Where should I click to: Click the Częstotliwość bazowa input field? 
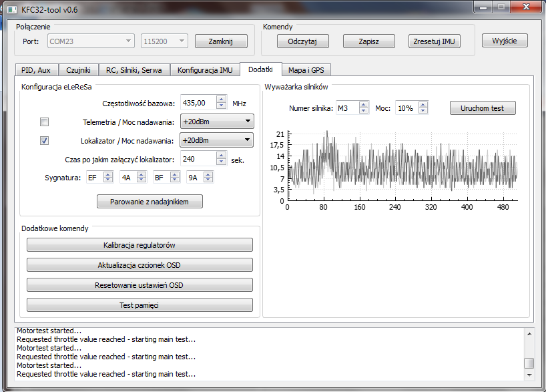click(x=198, y=103)
